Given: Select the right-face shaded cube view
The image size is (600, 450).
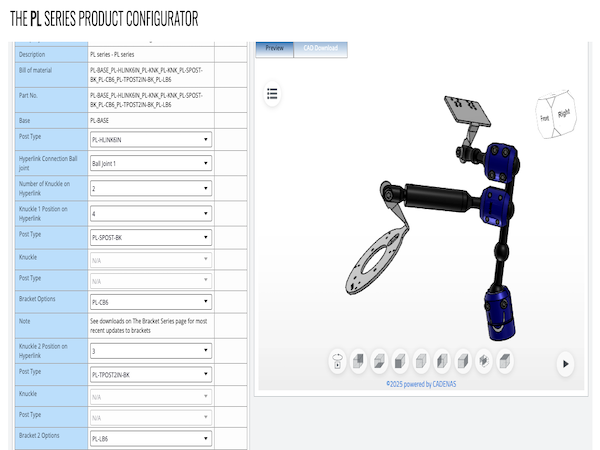Looking at the screenshot, I should [x=463, y=361].
